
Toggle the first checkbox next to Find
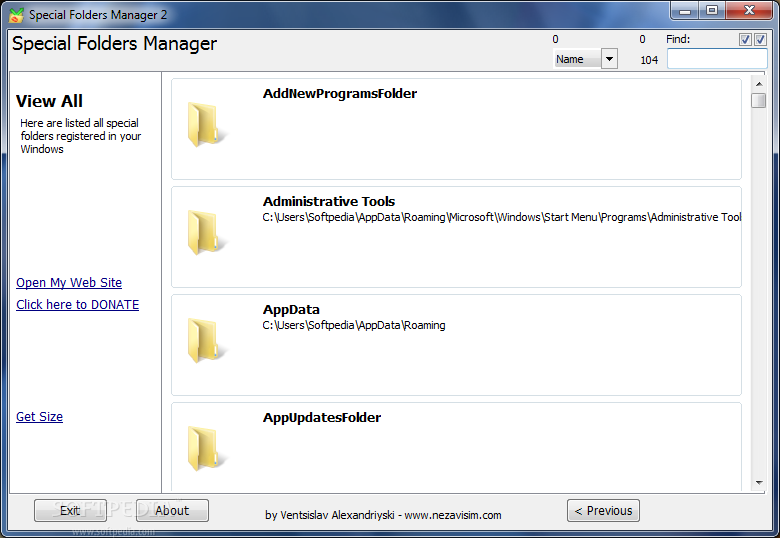[745, 40]
